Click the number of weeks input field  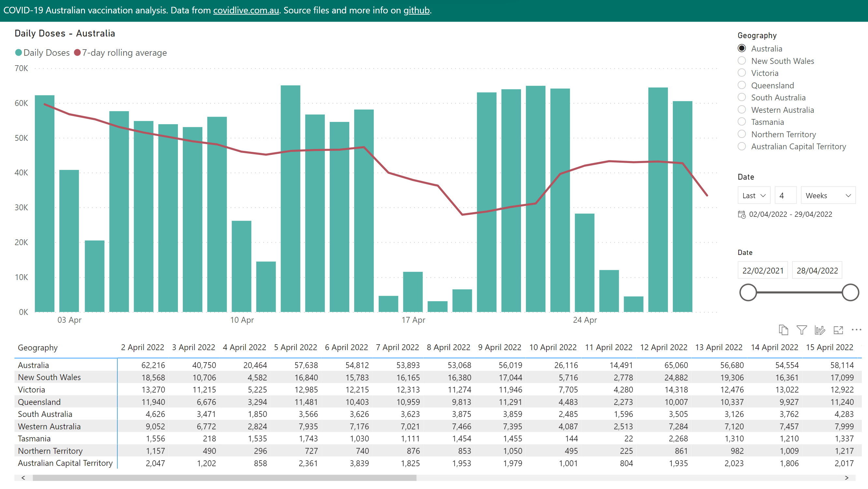coord(786,196)
